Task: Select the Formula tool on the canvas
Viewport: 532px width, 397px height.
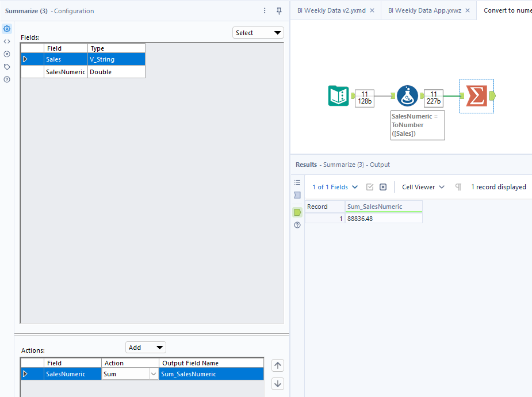Action: click(407, 96)
